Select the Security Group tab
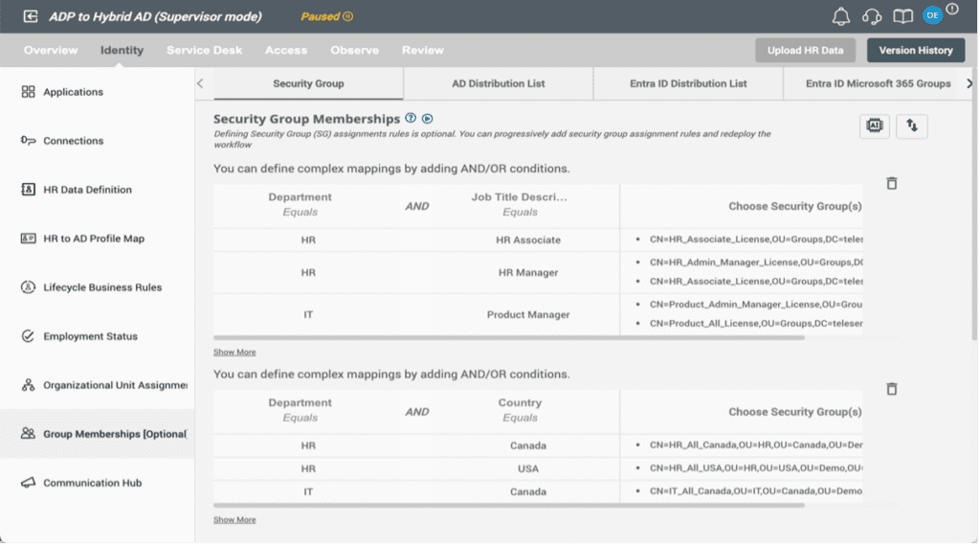 (x=308, y=83)
